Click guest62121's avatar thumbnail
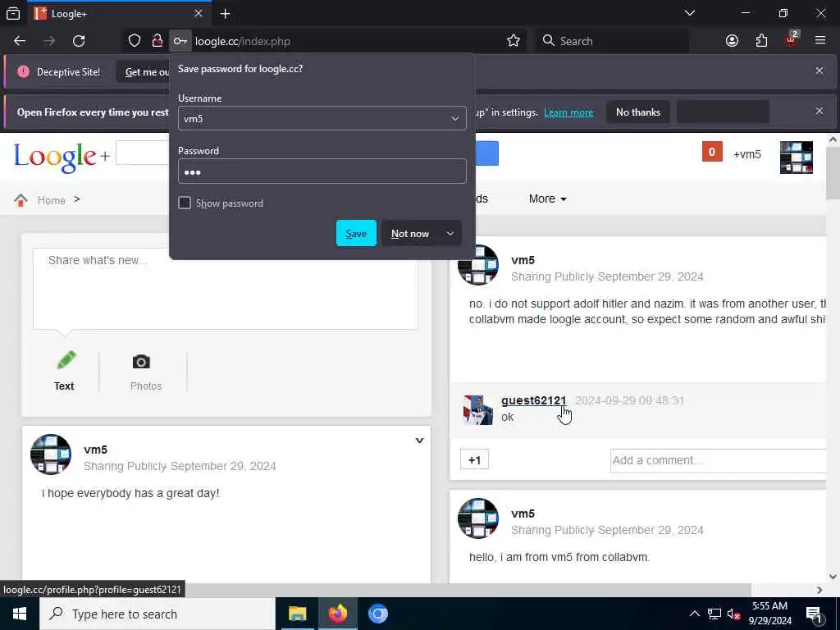Viewport: 840px width, 630px height. [478, 410]
